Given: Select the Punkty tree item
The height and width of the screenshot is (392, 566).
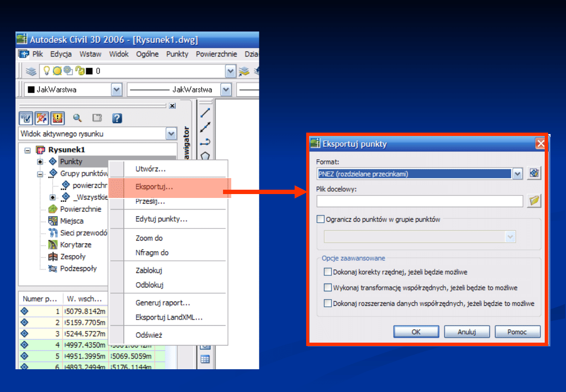Looking at the screenshot, I should pos(71,161).
